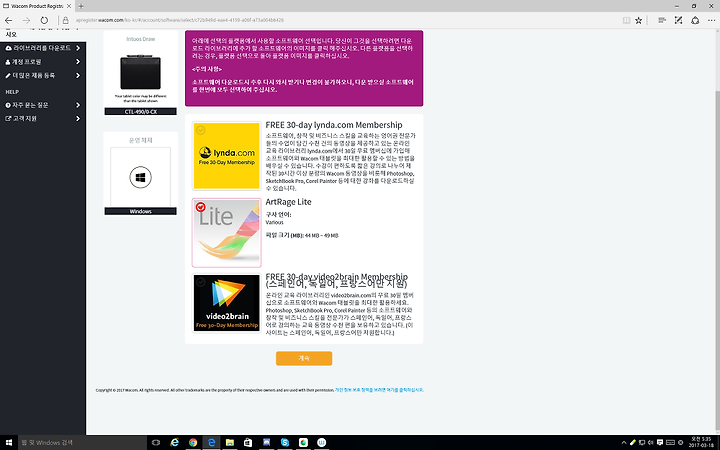Open the account profile menu item
Image resolution: width=720 pixels, height=450 pixels.
pyautogui.click(x=43, y=62)
